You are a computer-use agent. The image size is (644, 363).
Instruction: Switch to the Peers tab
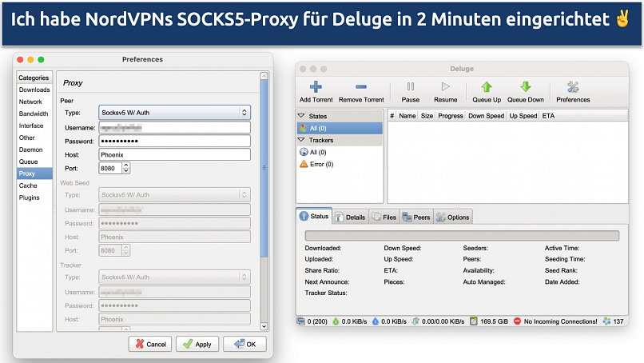(x=415, y=217)
